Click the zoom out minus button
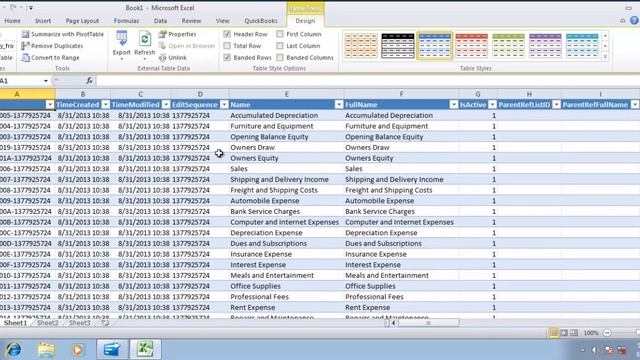This screenshot has height=360, width=640. pos(607,333)
